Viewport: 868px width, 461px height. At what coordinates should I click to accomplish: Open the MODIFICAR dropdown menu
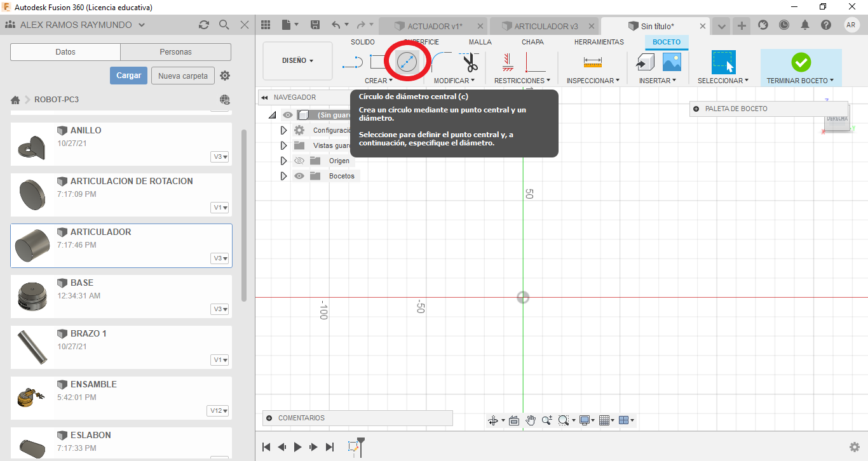pos(454,81)
